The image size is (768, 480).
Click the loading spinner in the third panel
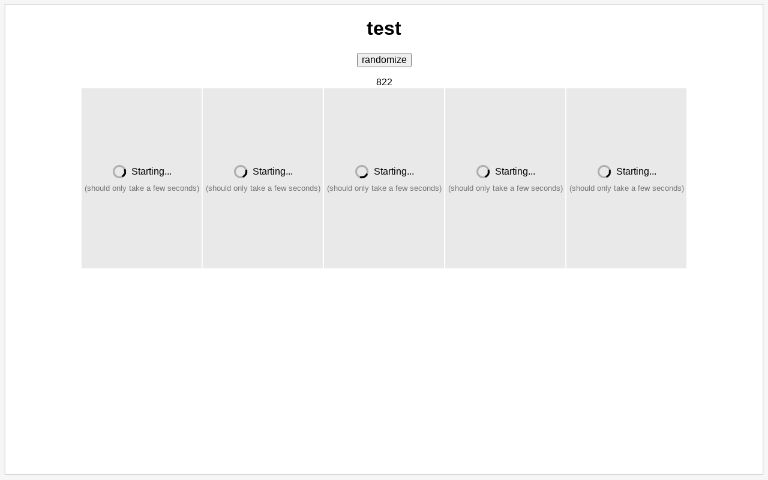click(362, 172)
